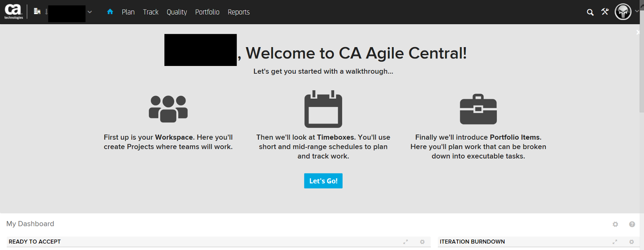Open the Plan menu
The width and height of the screenshot is (644, 250).
(128, 12)
